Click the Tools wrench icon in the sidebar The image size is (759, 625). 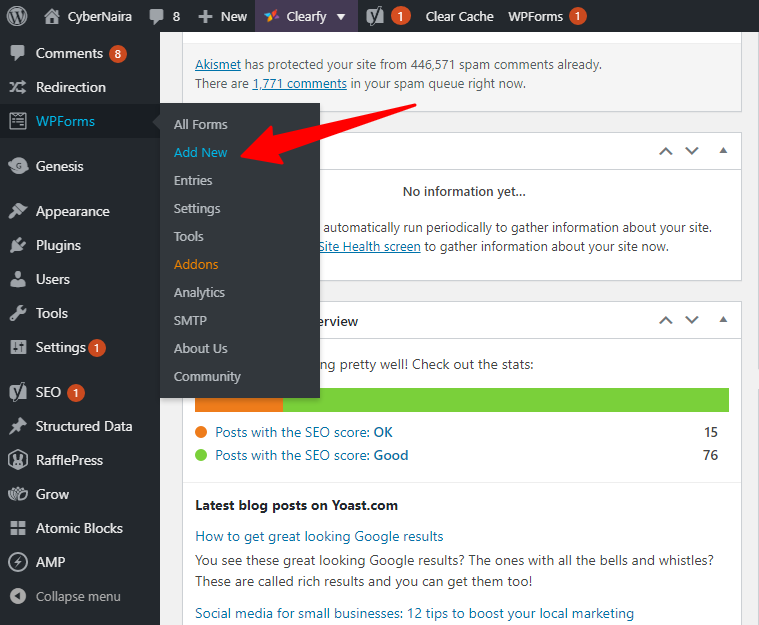[x=18, y=313]
